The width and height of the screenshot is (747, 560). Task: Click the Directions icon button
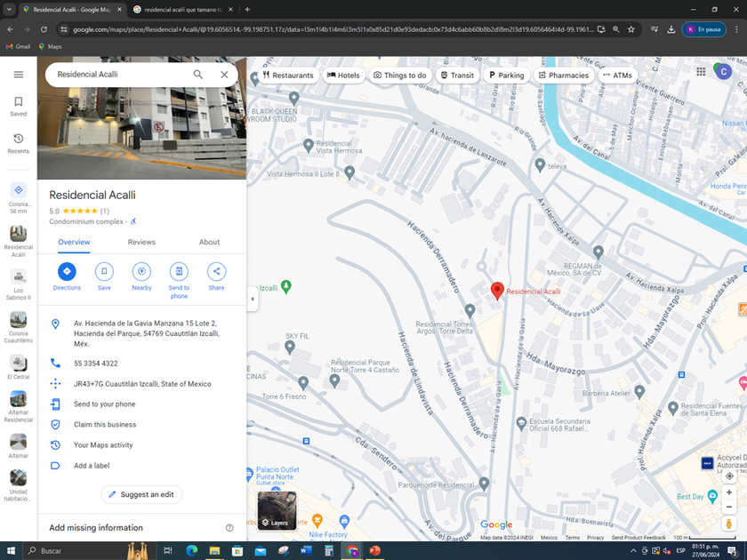coord(67,272)
